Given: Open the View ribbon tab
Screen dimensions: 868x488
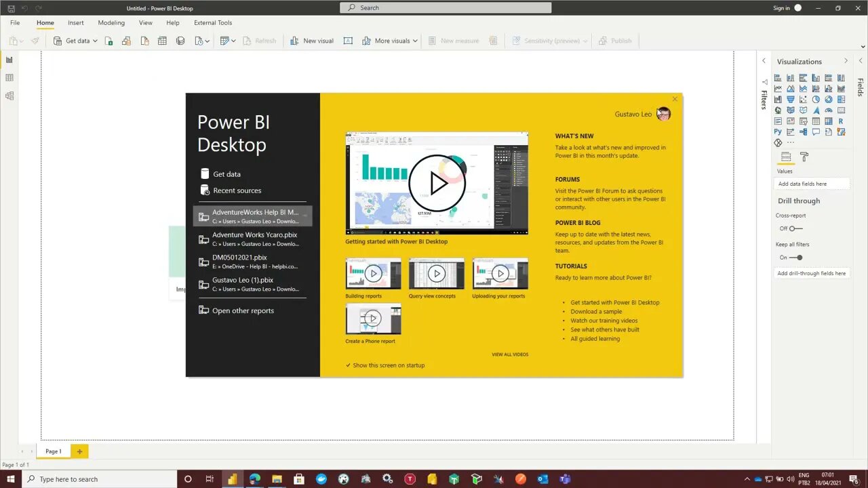Looking at the screenshot, I should pos(146,22).
